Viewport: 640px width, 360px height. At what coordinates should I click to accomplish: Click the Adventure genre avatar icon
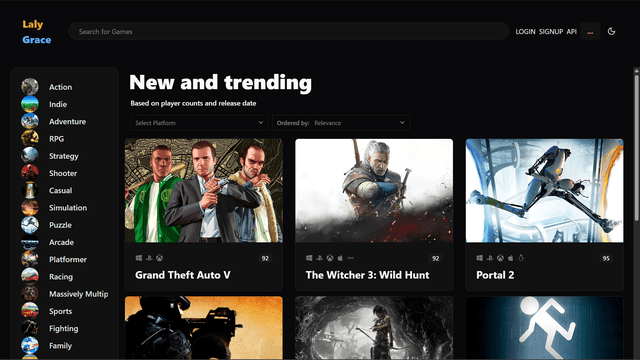(30, 121)
